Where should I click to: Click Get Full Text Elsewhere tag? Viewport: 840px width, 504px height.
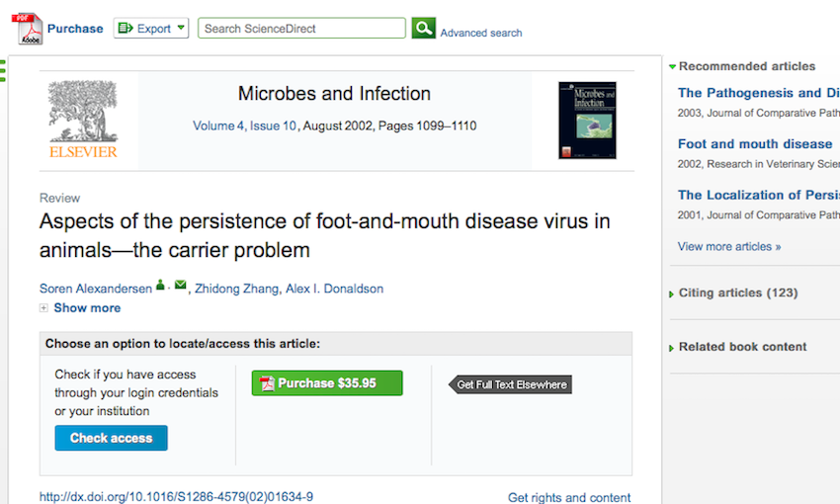511,384
